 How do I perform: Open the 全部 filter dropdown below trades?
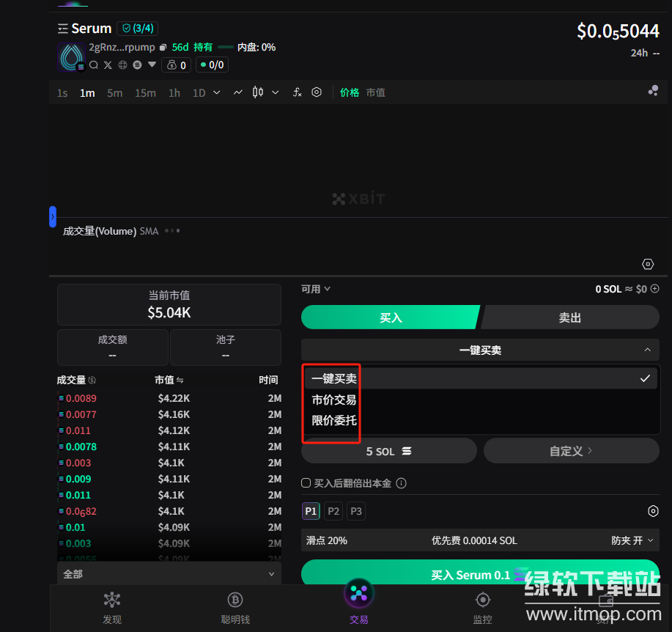[x=169, y=574]
